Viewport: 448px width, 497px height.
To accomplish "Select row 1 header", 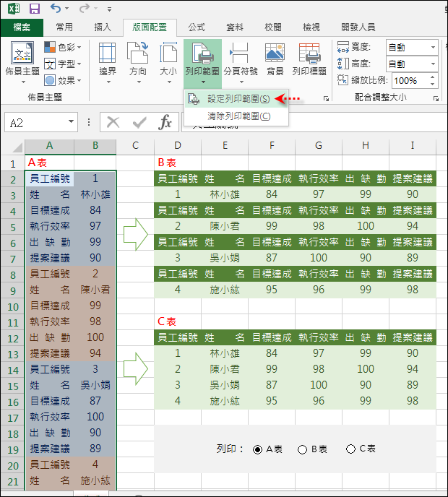I will click(13, 163).
